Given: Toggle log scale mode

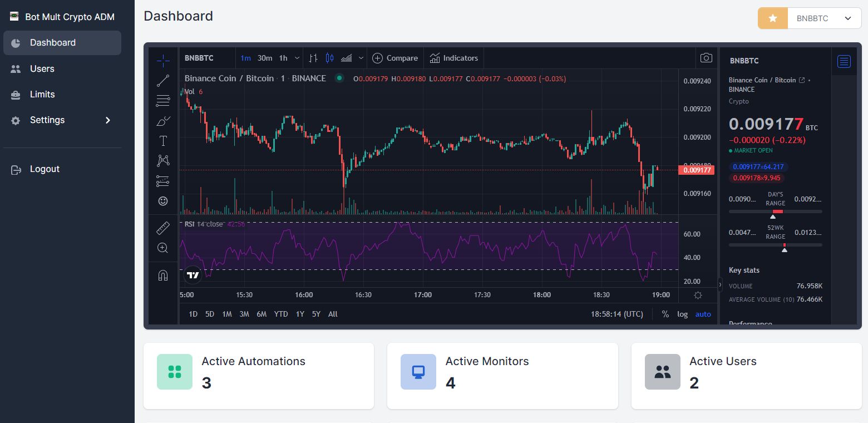Looking at the screenshot, I should [x=683, y=314].
